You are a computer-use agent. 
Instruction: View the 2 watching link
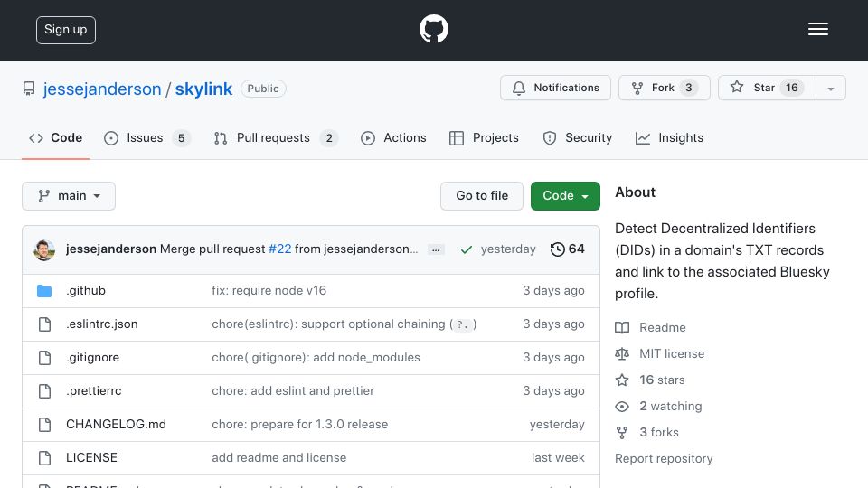tap(670, 406)
